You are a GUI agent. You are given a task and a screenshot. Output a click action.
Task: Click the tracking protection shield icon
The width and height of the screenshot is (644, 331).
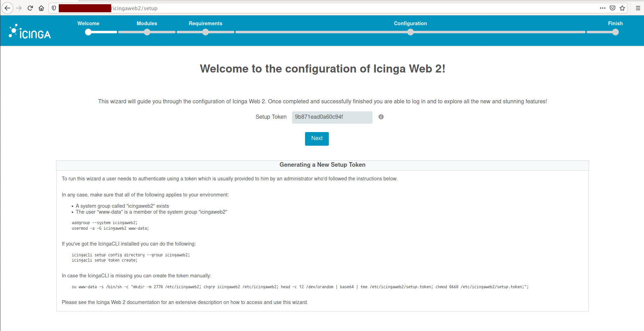(54, 8)
